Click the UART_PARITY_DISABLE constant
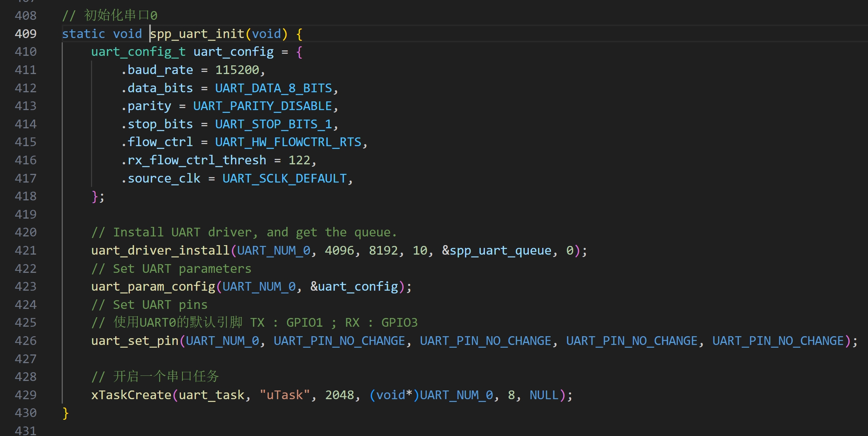This screenshot has height=436, width=868. click(x=262, y=106)
